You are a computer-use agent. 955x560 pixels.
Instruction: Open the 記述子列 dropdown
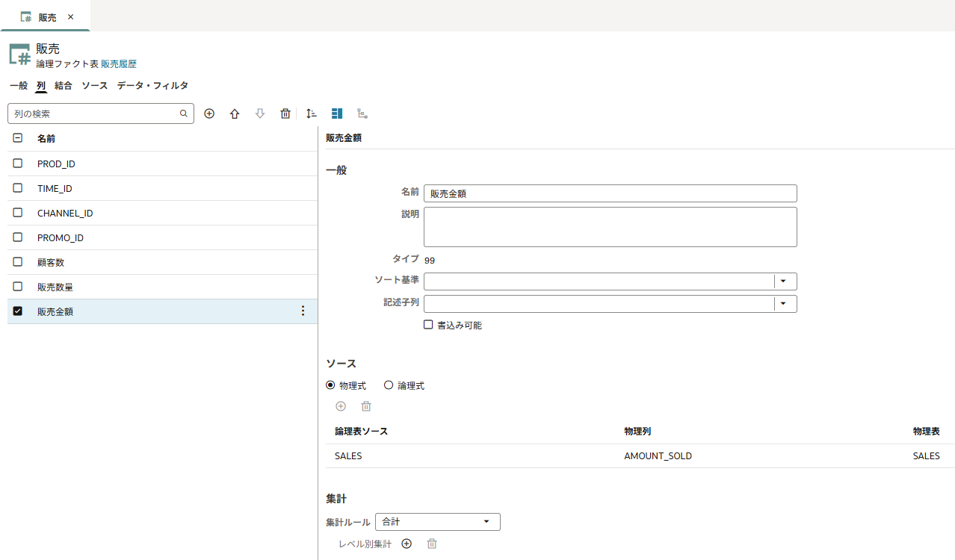click(x=784, y=304)
